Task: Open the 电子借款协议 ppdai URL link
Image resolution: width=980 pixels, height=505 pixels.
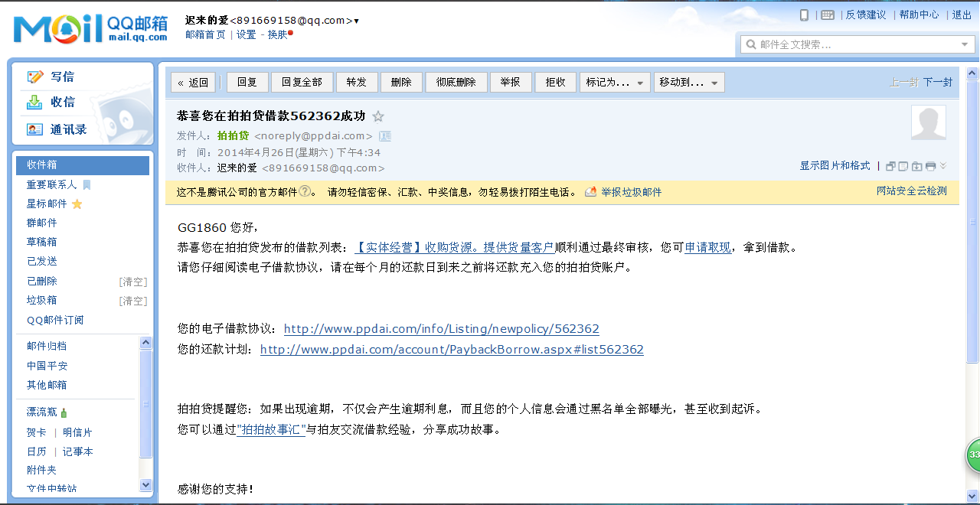Action: (x=442, y=329)
